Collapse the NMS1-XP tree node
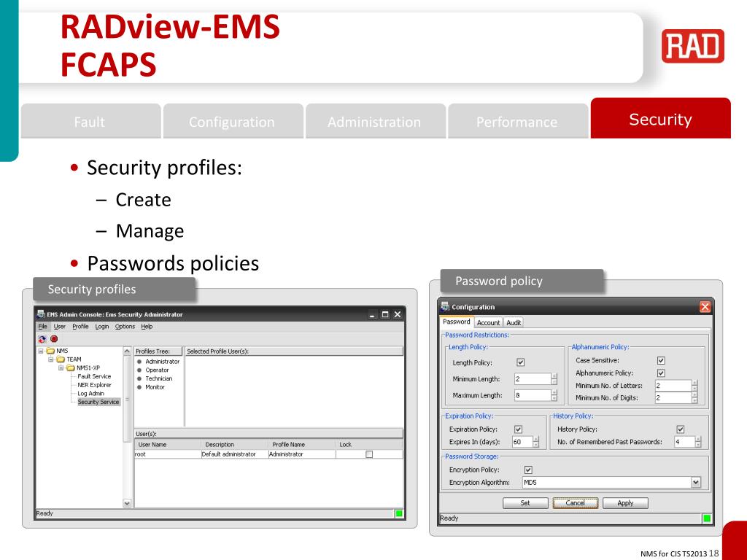Image resolution: width=747 pixels, height=560 pixels. click(61, 368)
